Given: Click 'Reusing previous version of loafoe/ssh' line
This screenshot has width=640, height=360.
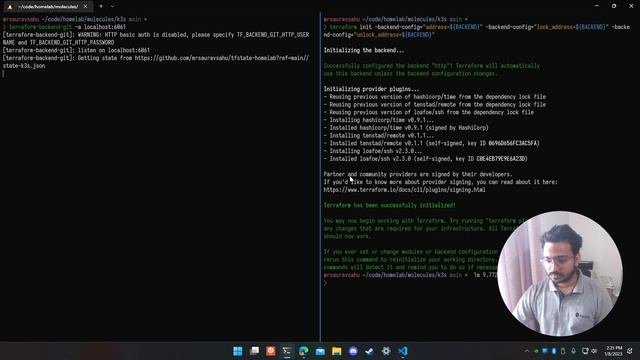Looking at the screenshot, I should tap(429, 112).
